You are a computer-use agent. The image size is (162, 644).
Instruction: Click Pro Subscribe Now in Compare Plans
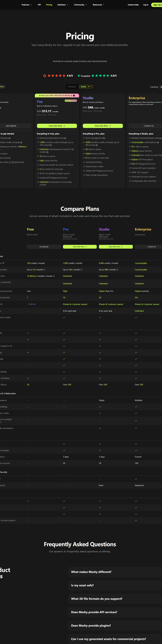80,247
